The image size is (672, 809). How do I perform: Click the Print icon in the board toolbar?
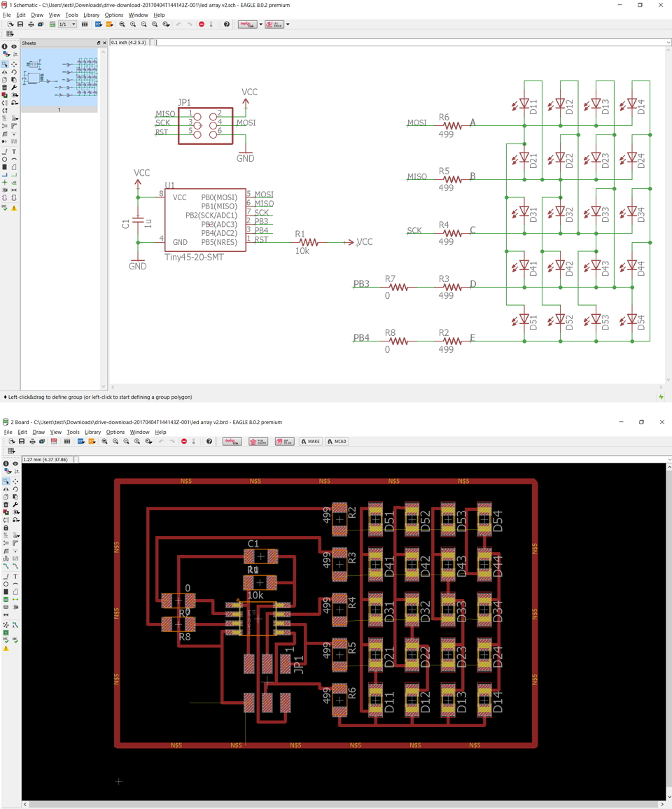32,441
